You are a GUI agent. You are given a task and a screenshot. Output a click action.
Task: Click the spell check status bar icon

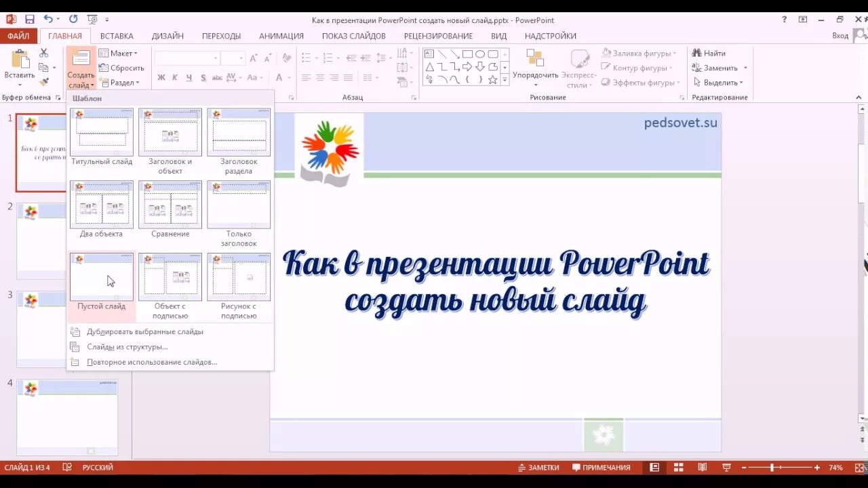point(67,468)
